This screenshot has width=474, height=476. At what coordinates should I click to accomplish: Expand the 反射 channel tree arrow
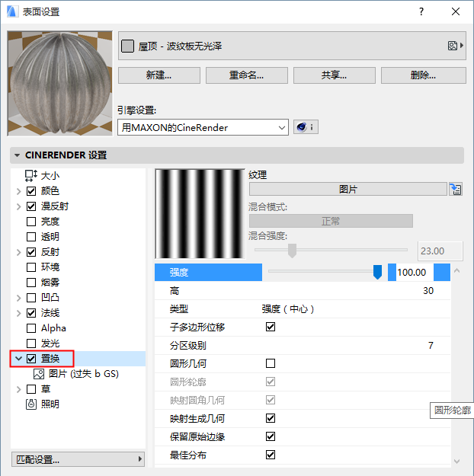click(18, 252)
